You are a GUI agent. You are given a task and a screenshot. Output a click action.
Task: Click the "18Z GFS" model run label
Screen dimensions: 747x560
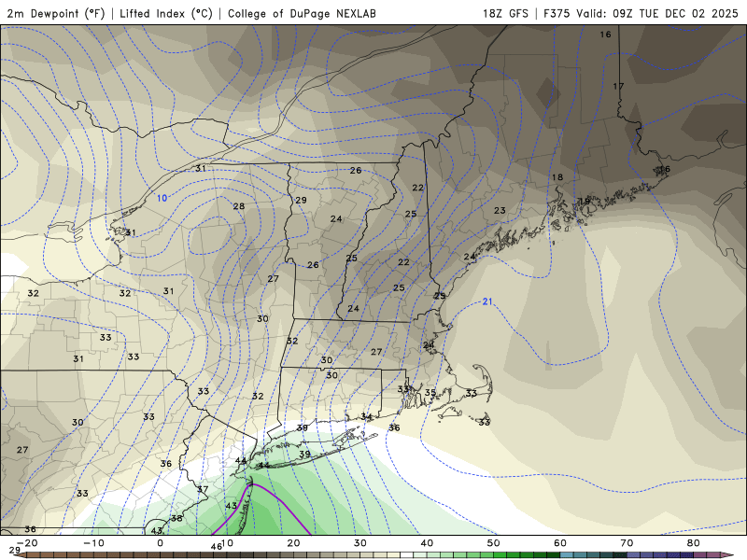pos(505,13)
